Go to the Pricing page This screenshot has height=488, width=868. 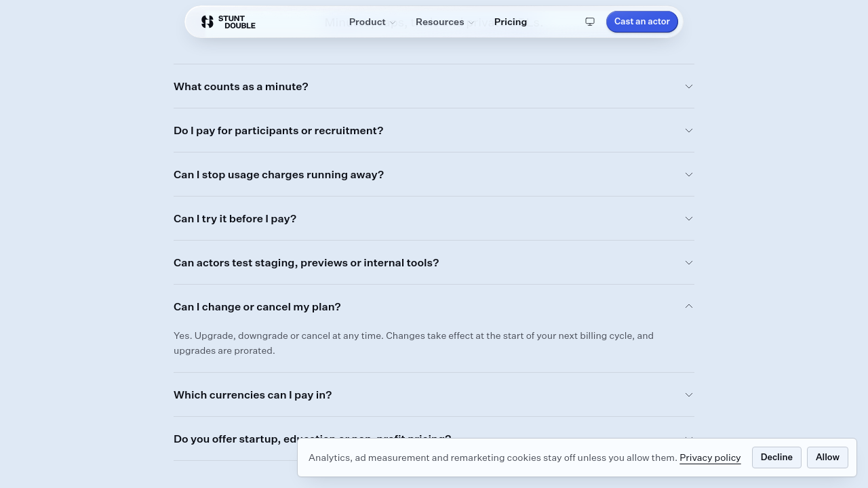511,22
